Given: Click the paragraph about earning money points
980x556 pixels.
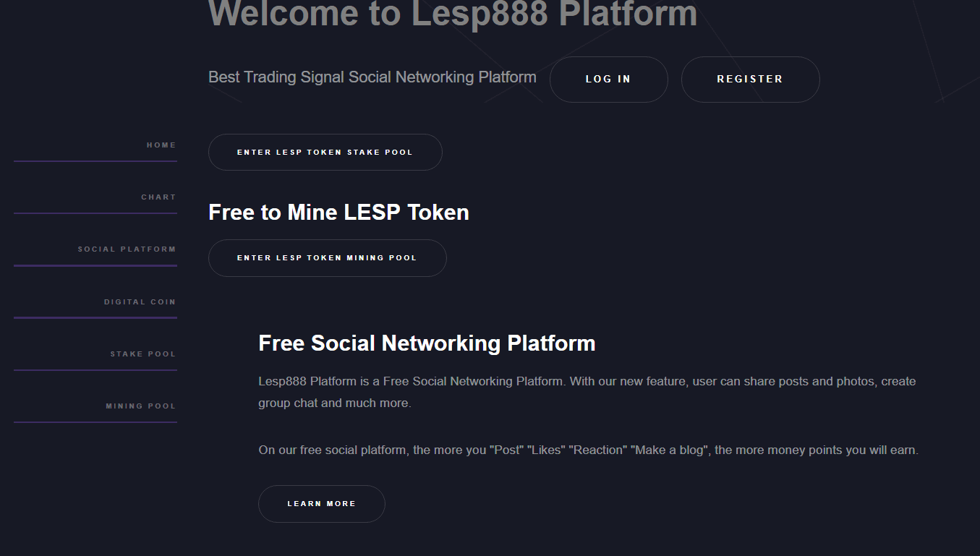Looking at the screenshot, I should point(588,449).
